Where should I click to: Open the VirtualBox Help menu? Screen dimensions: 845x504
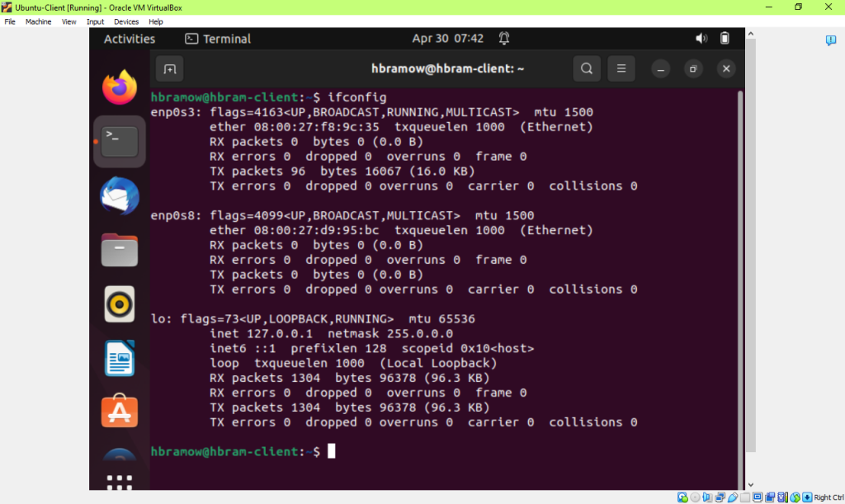(156, 21)
